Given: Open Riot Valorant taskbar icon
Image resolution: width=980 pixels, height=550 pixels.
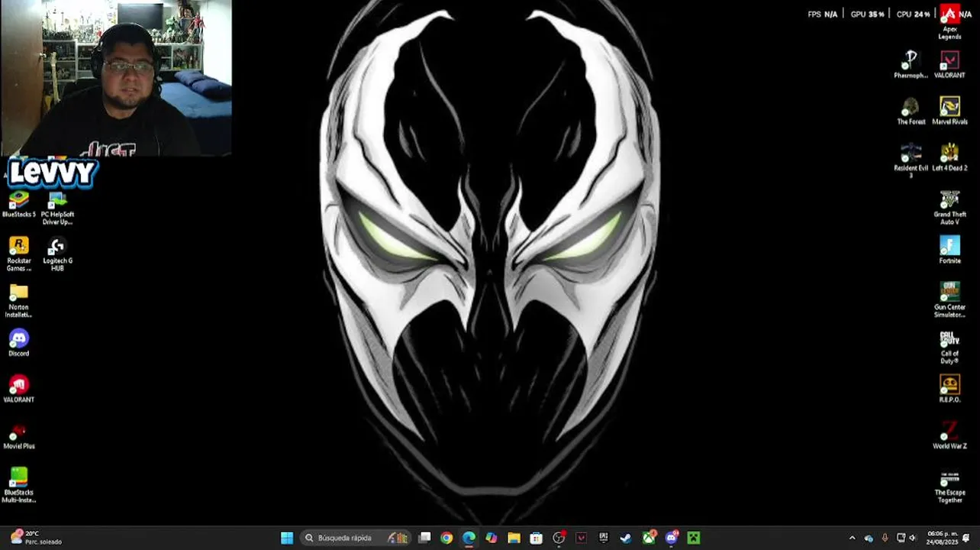Looking at the screenshot, I should point(581,538).
